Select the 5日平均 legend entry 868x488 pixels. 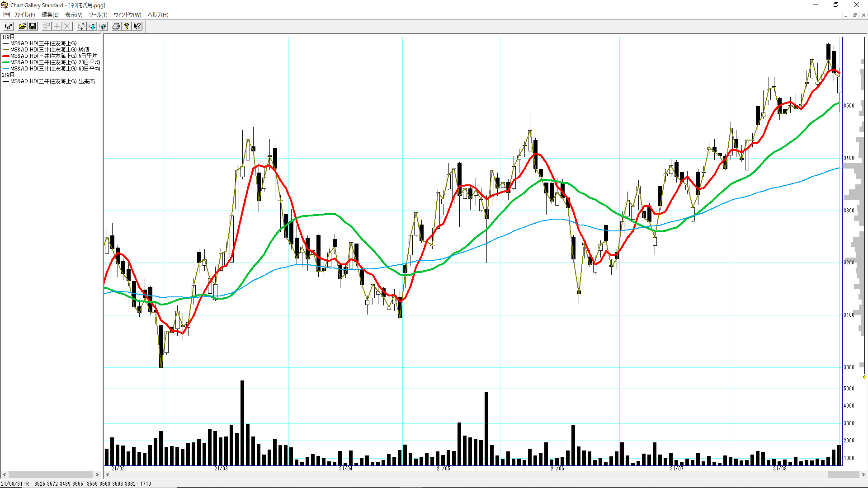[54, 56]
